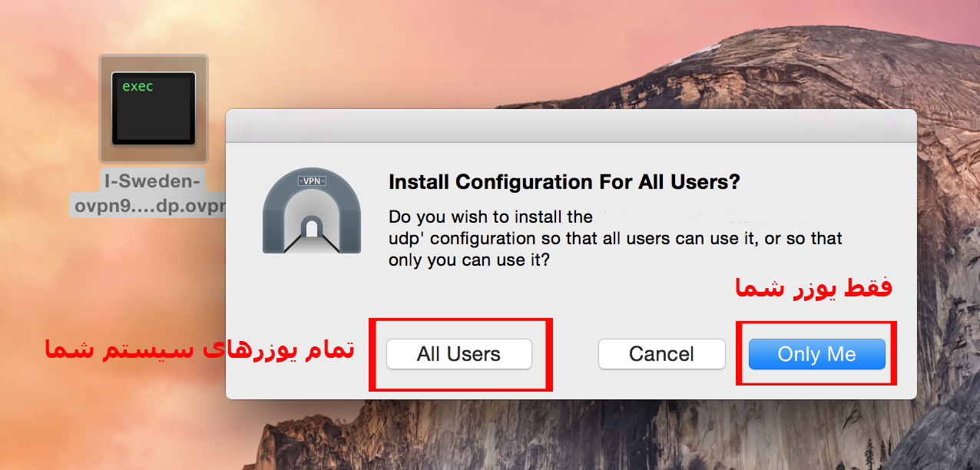This screenshot has height=470, width=980.
Task: Click the VPN label atop the tunnel icon
Action: tap(312, 180)
